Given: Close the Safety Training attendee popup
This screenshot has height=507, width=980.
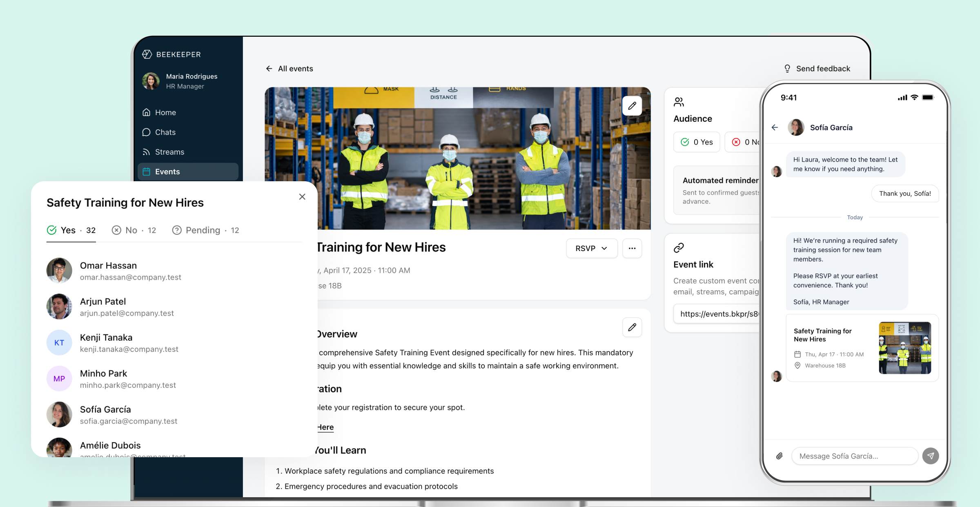Looking at the screenshot, I should click(x=302, y=197).
